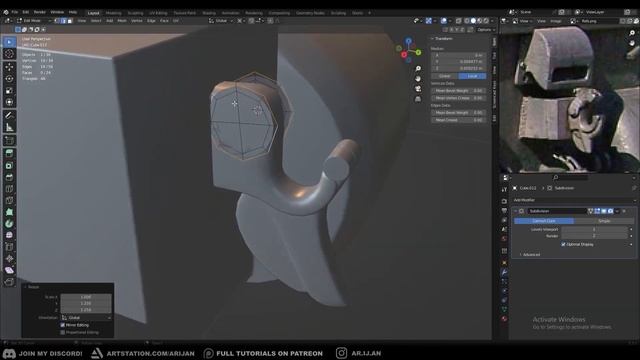Switch to Modeling workspace tab

tap(113, 13)
